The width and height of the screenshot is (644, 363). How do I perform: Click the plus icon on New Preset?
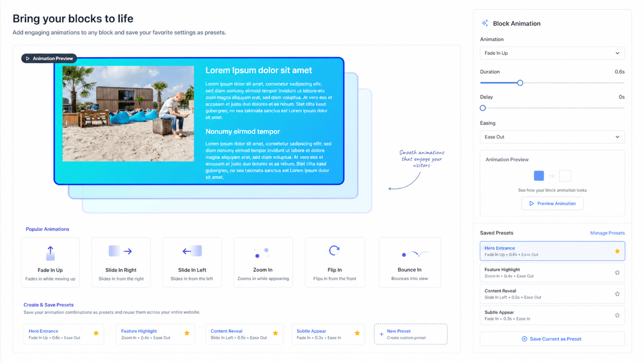point(381,334)
